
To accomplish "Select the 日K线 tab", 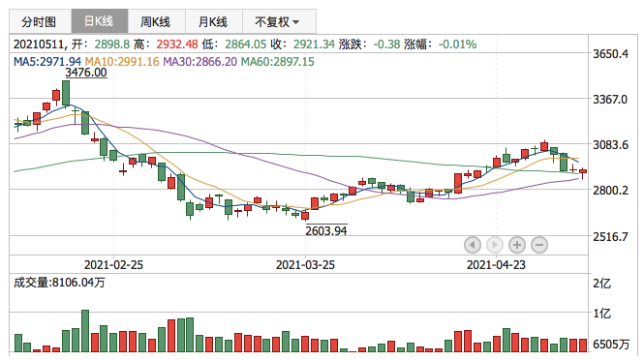I will 100,21.
